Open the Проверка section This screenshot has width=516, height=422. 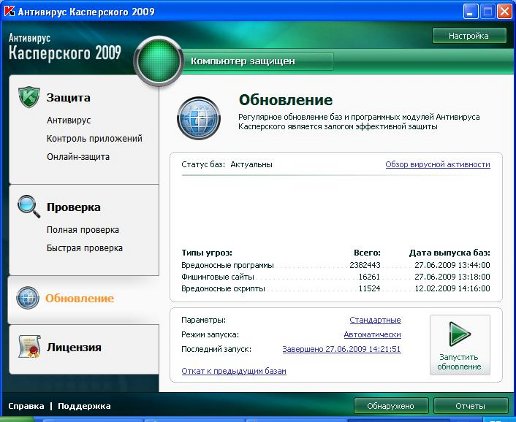73,207
